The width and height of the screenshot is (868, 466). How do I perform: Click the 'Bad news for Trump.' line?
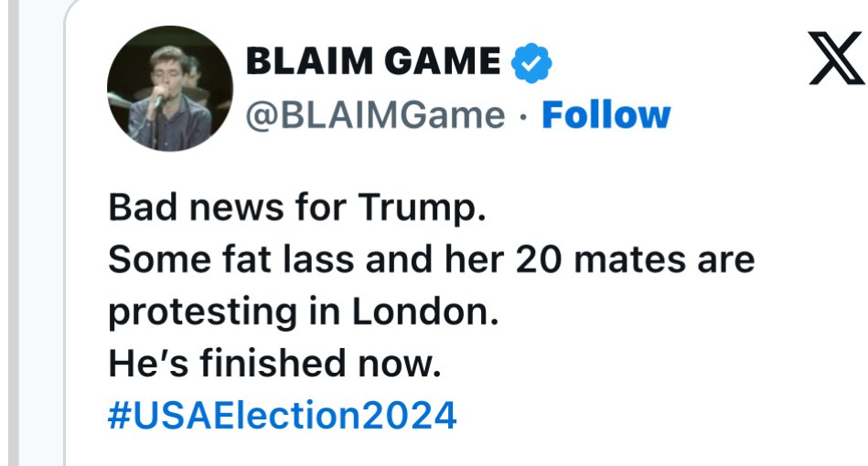click(x=296, y=207)
